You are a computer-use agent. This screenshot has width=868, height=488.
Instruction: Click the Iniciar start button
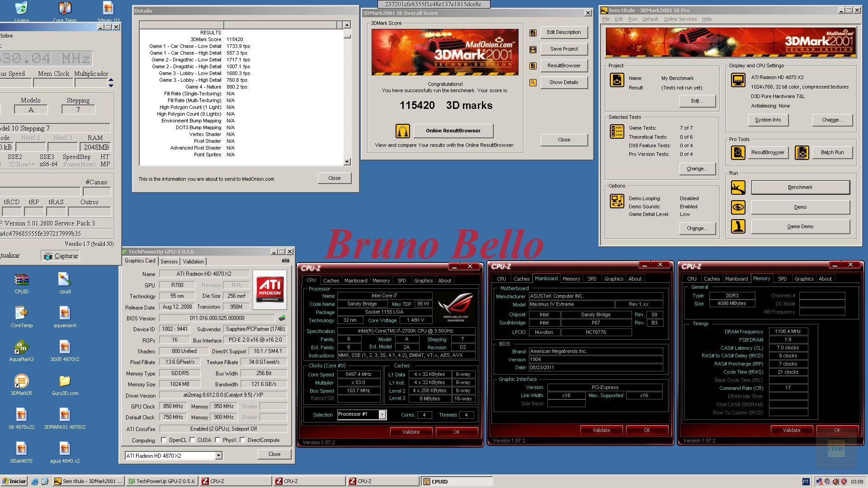tap(14, 481)
